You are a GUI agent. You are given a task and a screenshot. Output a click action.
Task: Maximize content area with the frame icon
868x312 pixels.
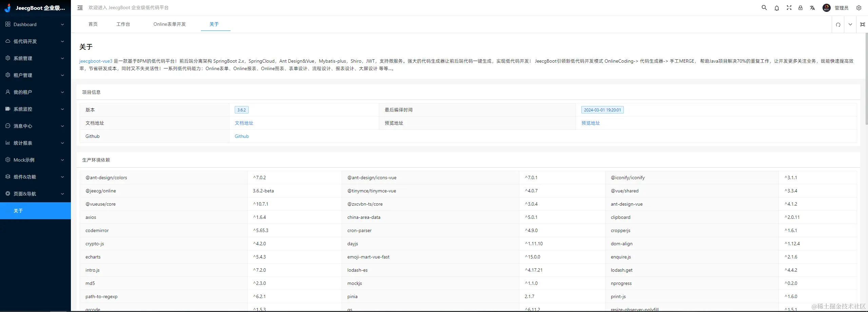(x=862, y=24)
